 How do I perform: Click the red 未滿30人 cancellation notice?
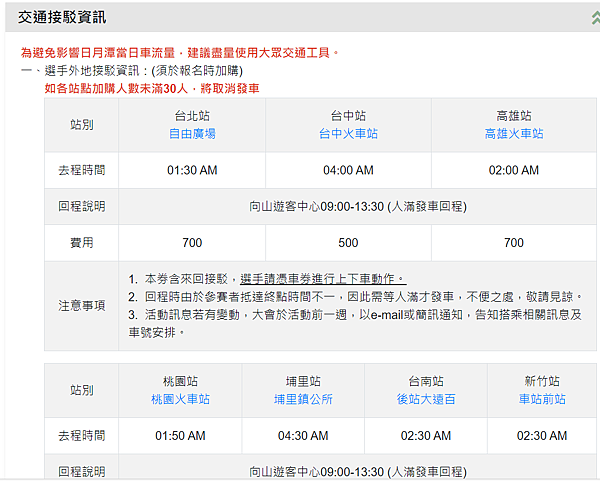coord(152,89)
